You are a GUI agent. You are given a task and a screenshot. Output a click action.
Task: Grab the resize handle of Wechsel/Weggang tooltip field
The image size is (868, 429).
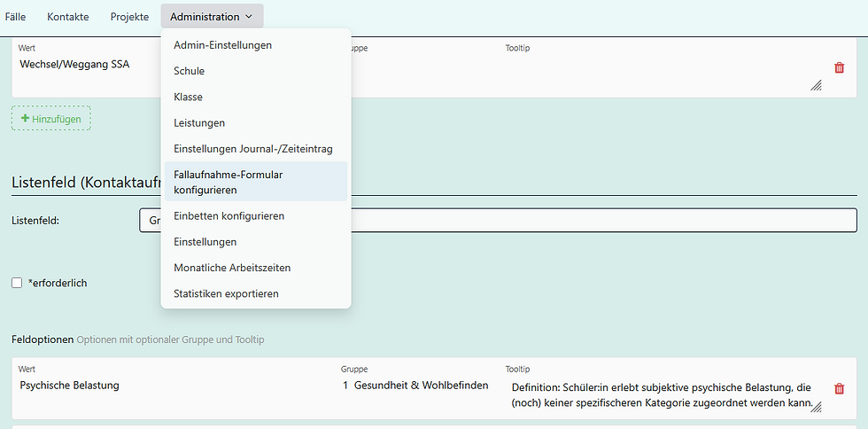816,85
